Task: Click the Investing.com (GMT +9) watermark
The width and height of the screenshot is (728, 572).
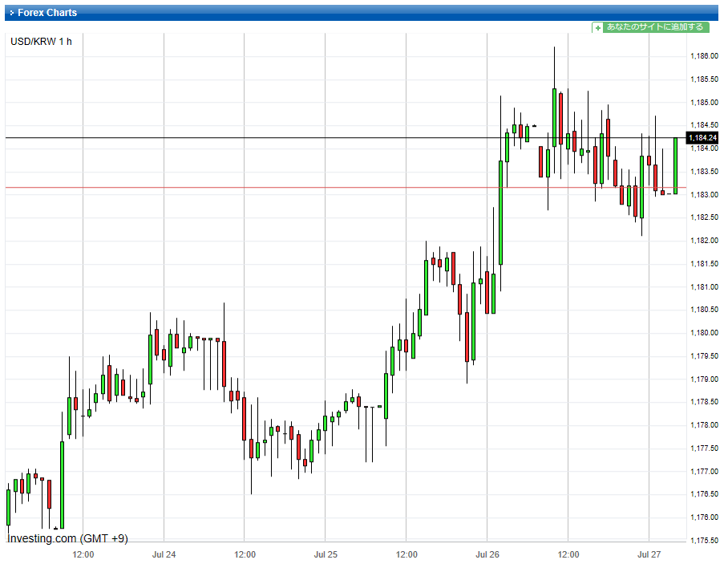Action: (x=67, y=538)
